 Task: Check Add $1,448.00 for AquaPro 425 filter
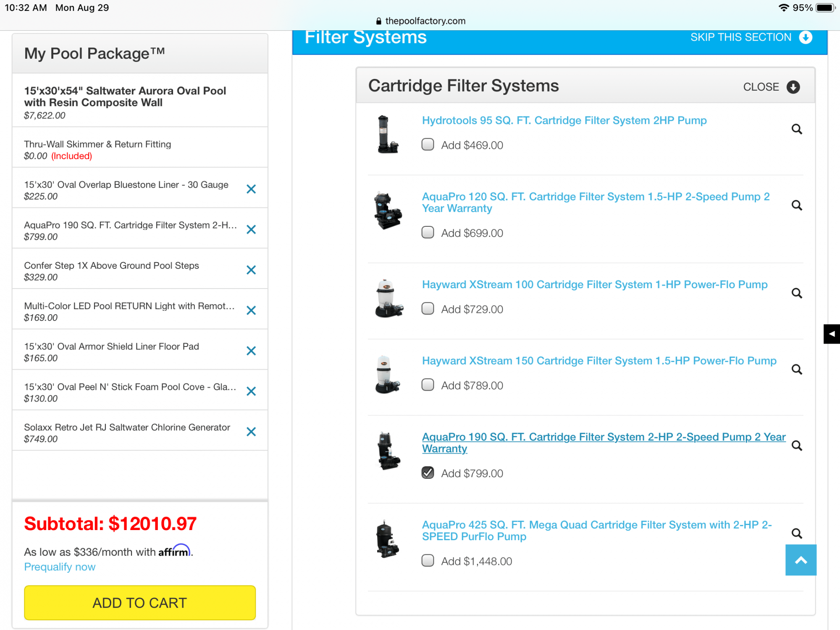click(x=428, y=560)
